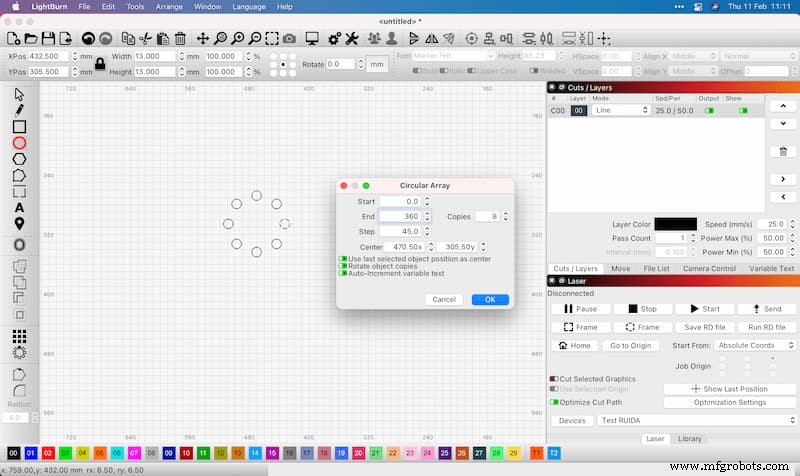Viewport: 800px width, 476px height.
Task: Select red 02 palette swatch
Action: pyautogui.click(x=48, y=453)
